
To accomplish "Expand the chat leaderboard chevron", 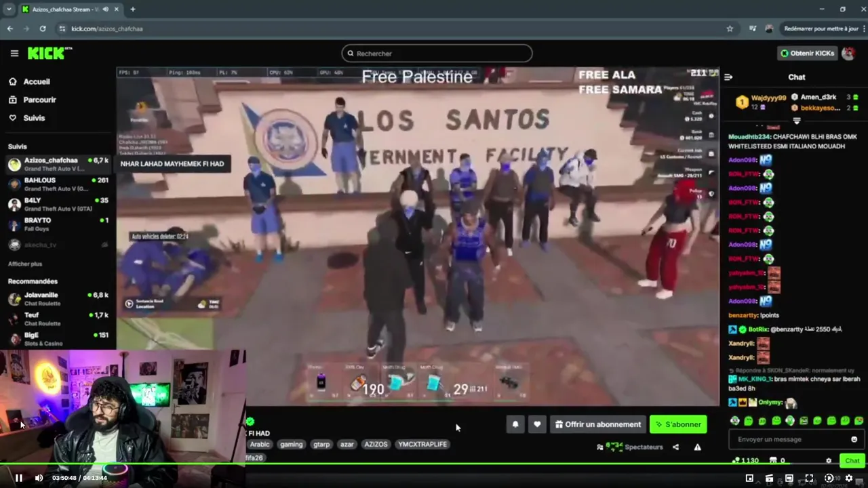I will point(797,121).
